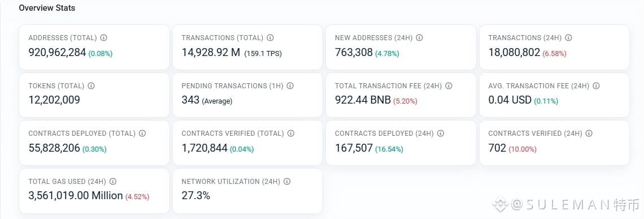This screenshot has height=219, width=644.
Task: Click info icon beside Contracts Verified (Total)
Action: (x=291, y=134)
